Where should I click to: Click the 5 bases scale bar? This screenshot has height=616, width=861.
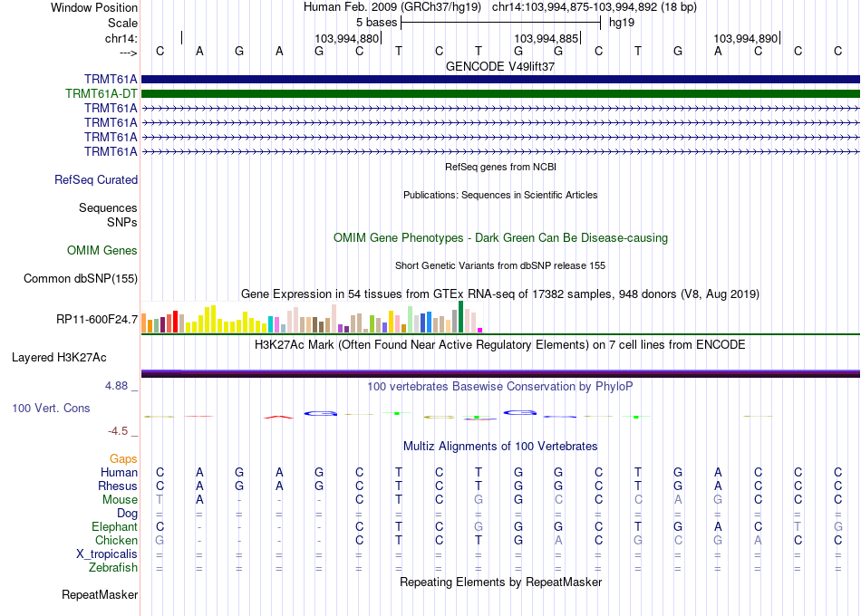pyautogui.click(x=501, y=23)
